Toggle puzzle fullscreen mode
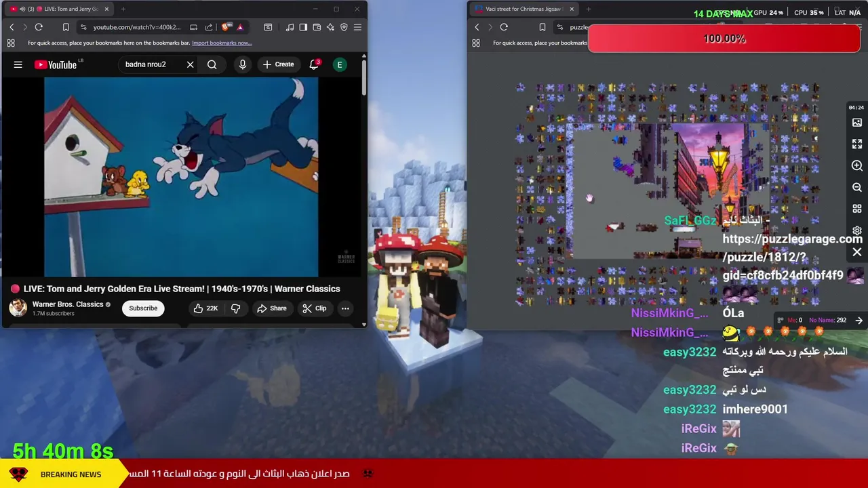868x488 pixels. pyautogui.click(x=857, y=144)
